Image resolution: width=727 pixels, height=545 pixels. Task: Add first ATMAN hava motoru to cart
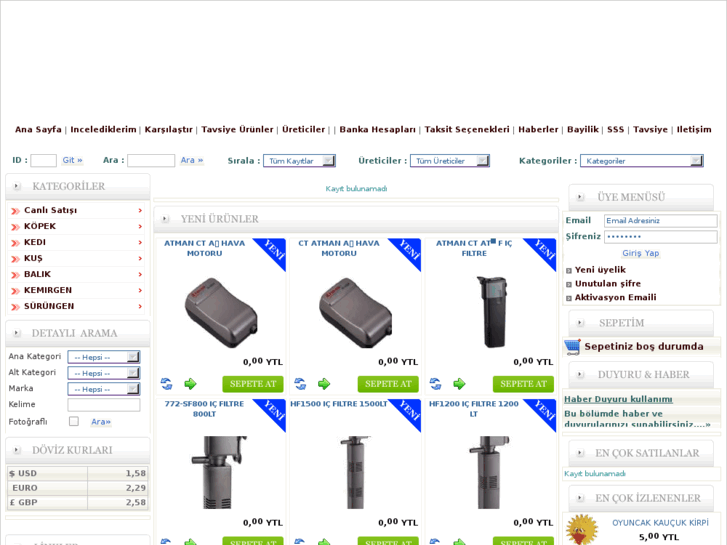tap(253, 384)
